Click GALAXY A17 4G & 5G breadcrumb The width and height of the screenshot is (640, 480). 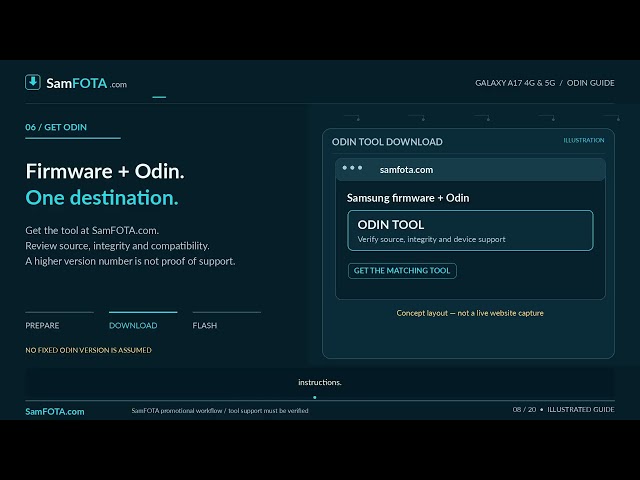click(x=515, y=83)
